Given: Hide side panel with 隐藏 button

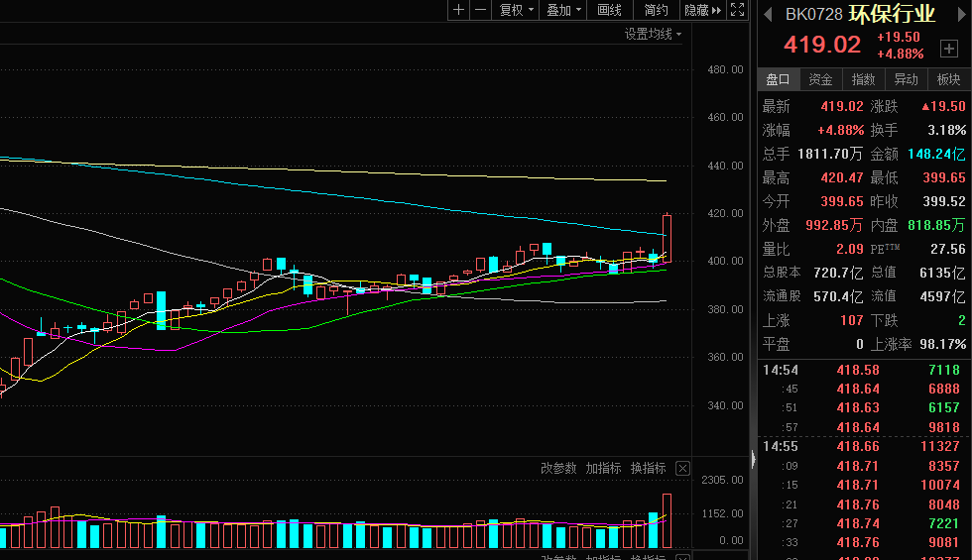Looking at the screenshot, I should [x=702, y=10].
